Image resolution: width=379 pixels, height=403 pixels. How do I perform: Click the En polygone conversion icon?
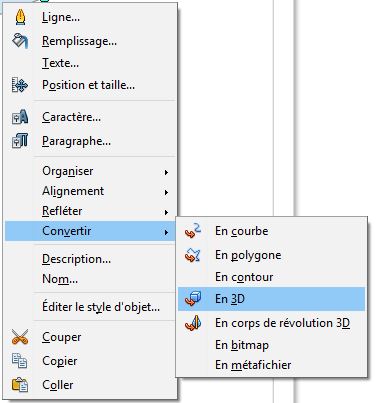(x=193, y=255)
